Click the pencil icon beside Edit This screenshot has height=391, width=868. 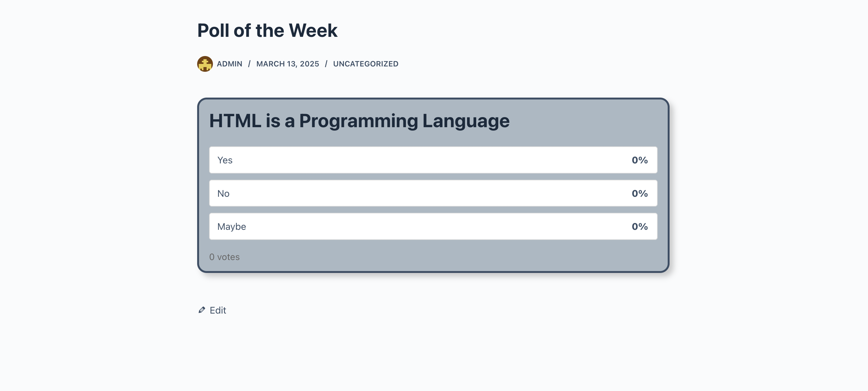click(202, 310)
